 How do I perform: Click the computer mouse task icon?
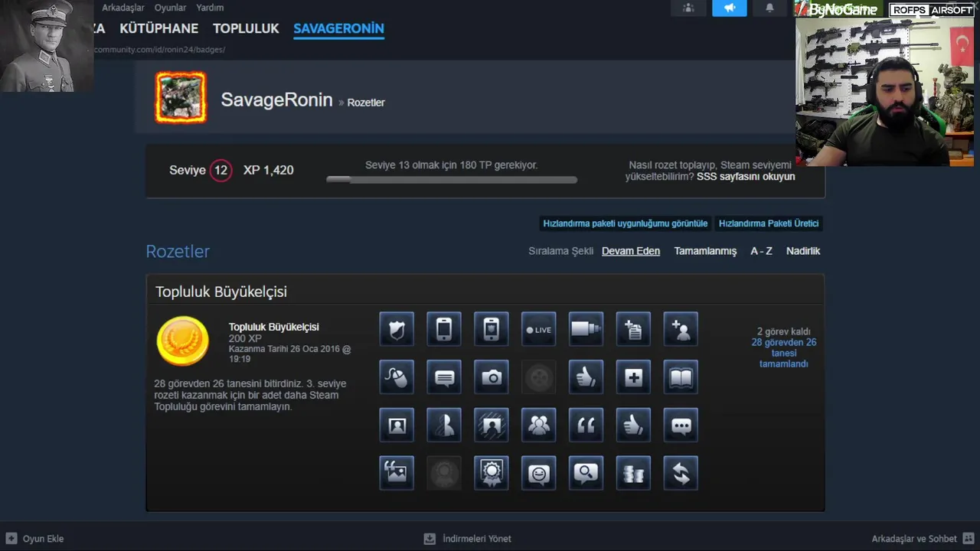(397, 377)
